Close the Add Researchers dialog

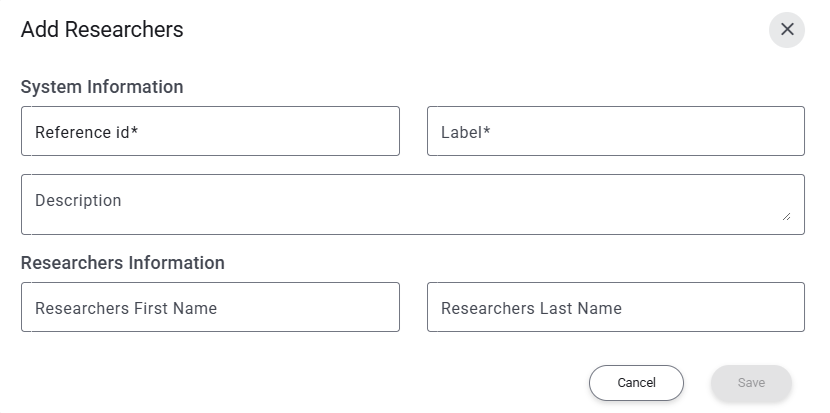click(x=787, y=30)
